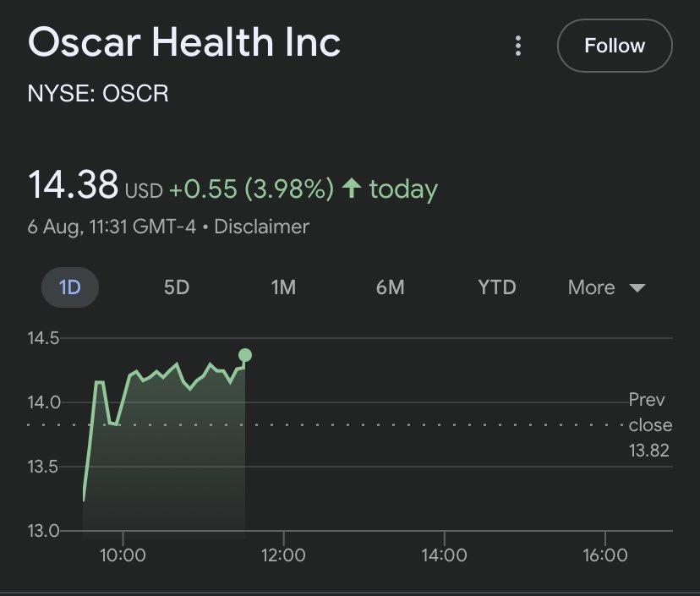Click the +0.55 (3.98%) price change
Screen dimensions: 700x596
251,189
